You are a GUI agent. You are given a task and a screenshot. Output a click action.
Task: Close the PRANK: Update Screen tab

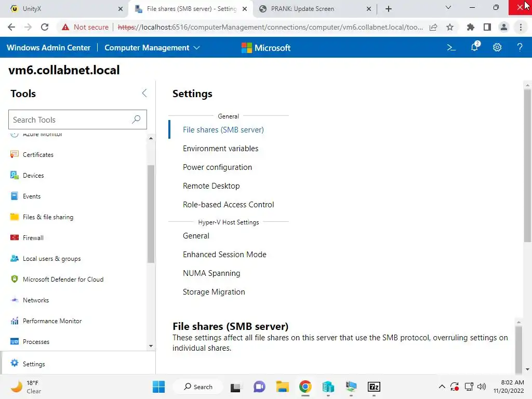pyautogui.click(x=369, y=9)
